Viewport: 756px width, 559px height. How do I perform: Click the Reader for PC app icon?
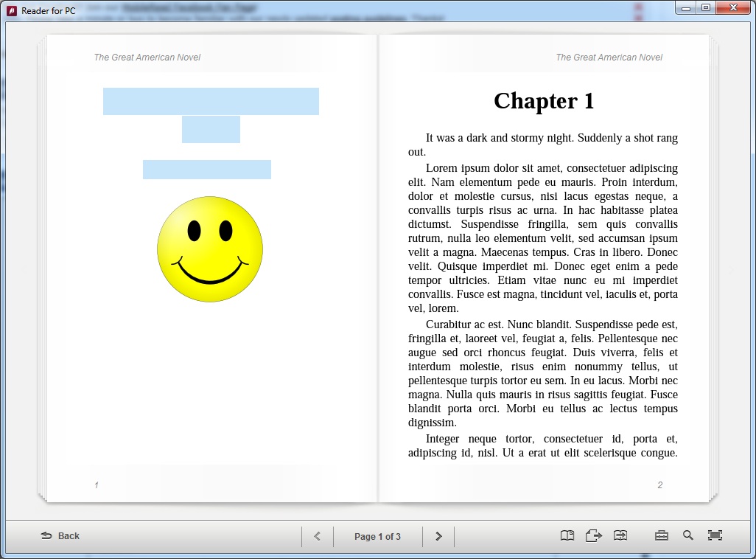[x=12, y=10]
